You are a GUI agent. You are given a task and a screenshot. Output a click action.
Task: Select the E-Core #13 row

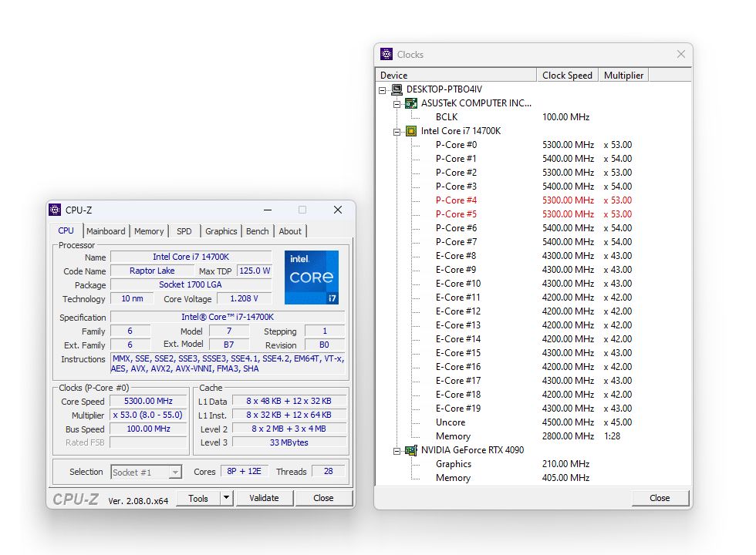(533, 325)
